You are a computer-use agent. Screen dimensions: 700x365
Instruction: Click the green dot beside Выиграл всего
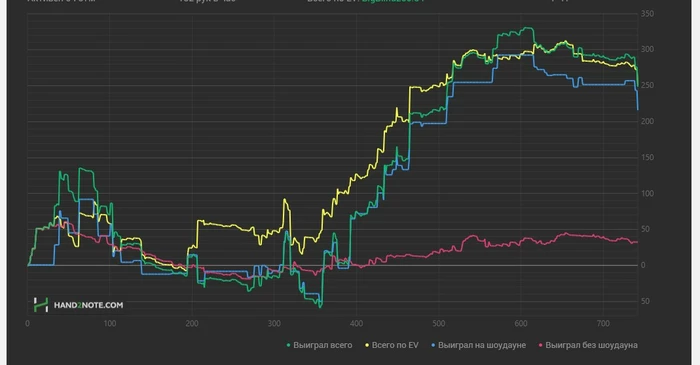288,345
